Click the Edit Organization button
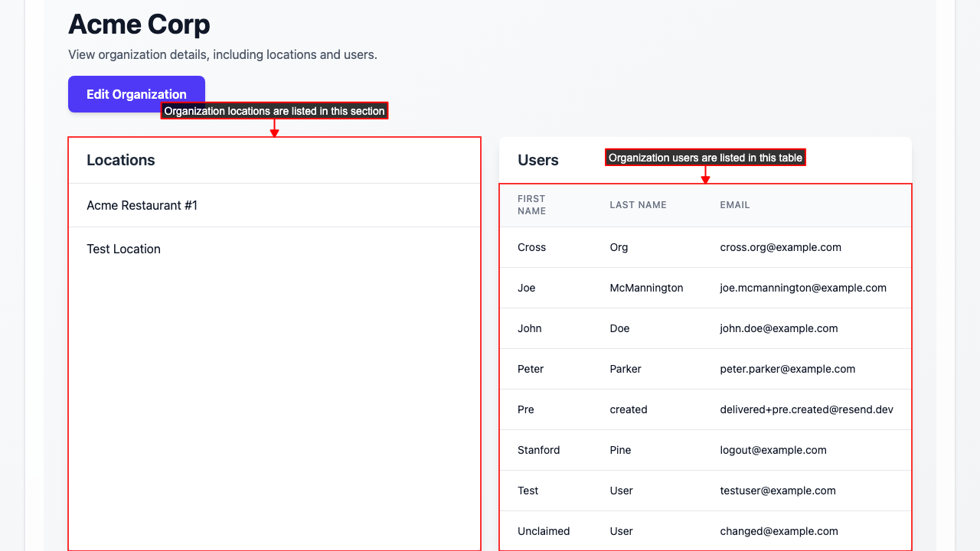 136,94
